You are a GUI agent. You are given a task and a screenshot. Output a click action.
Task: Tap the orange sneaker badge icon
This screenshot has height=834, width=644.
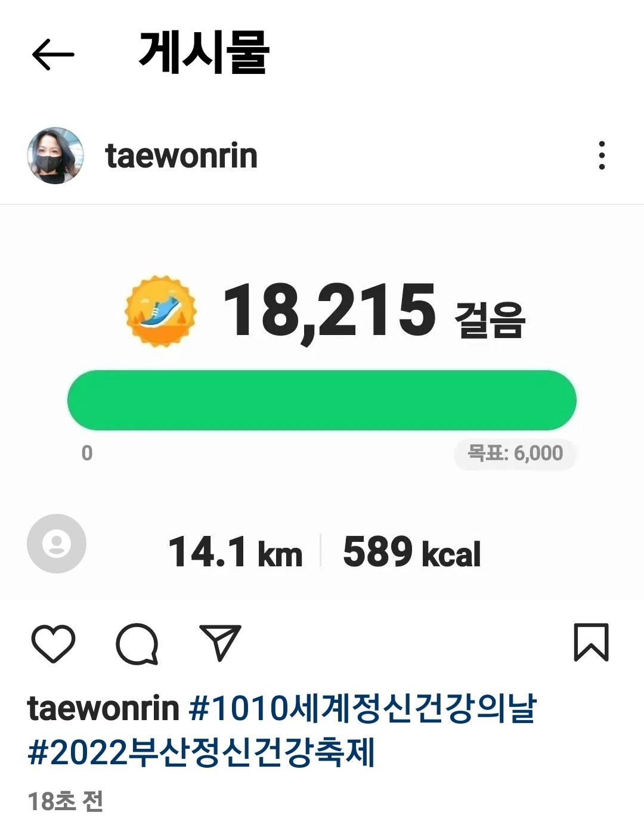point(160,311)
